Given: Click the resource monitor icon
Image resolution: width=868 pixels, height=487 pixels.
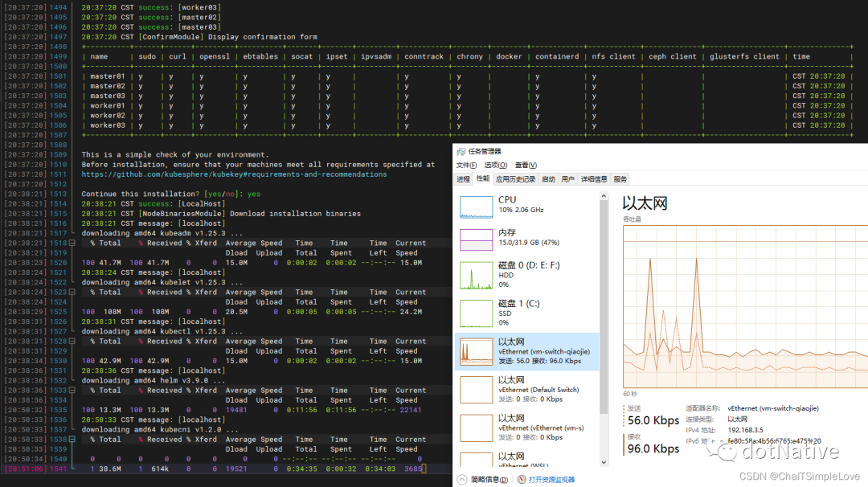Looking at the screenshot, I should tap(522, 479).
